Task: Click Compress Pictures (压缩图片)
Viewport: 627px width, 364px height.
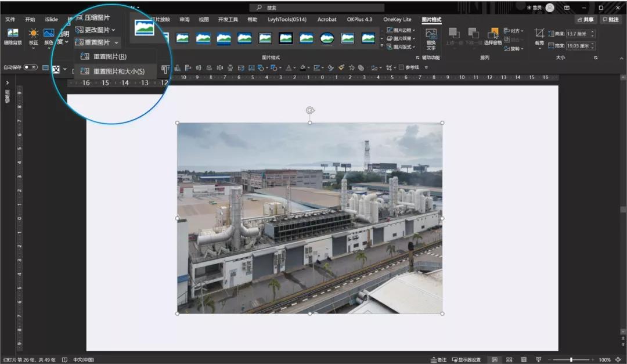Action: (93, 17)
